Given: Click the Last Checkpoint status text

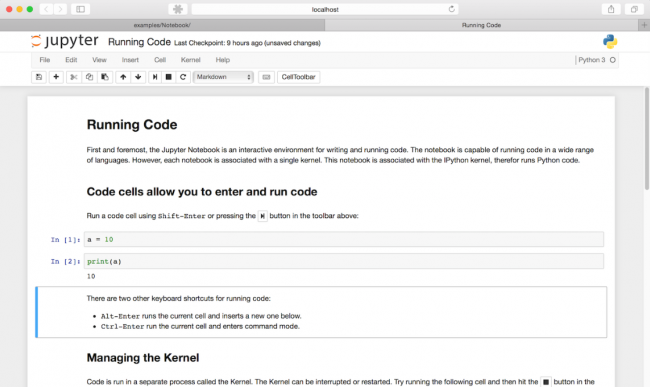Looking at the screenshot, I should tap(247, 43).
